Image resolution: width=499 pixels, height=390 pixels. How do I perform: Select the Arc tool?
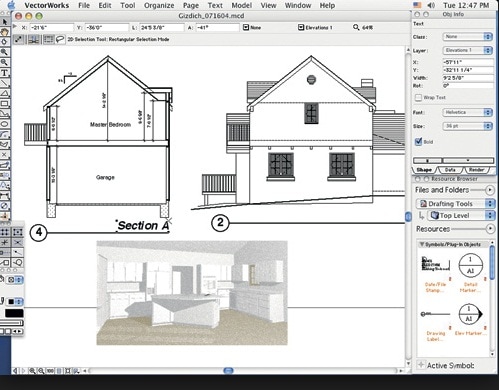[4, 134]
